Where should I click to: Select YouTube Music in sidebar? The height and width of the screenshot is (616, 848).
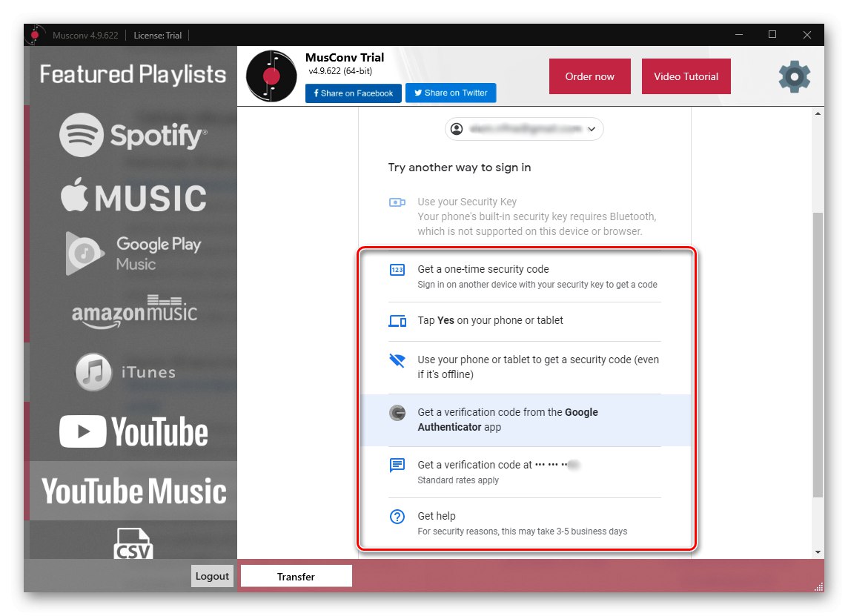point(133,491)
